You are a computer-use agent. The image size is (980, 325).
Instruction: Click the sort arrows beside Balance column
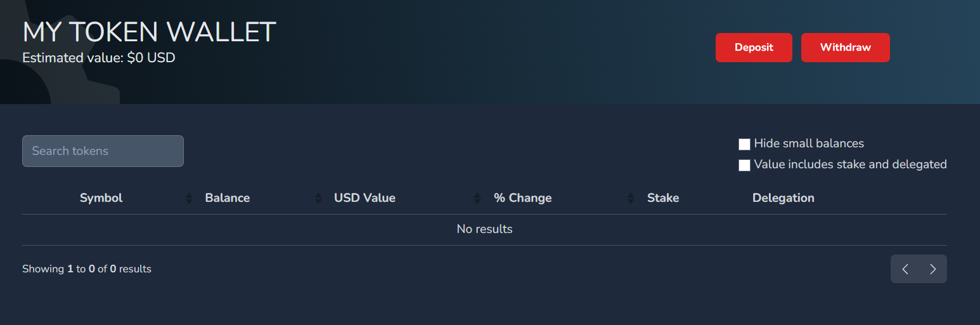point(318,199)
